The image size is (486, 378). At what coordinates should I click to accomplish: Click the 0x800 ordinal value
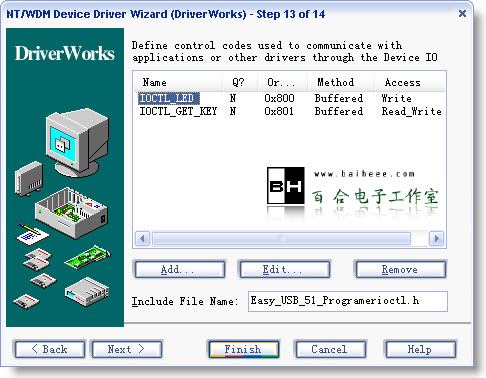279,98
